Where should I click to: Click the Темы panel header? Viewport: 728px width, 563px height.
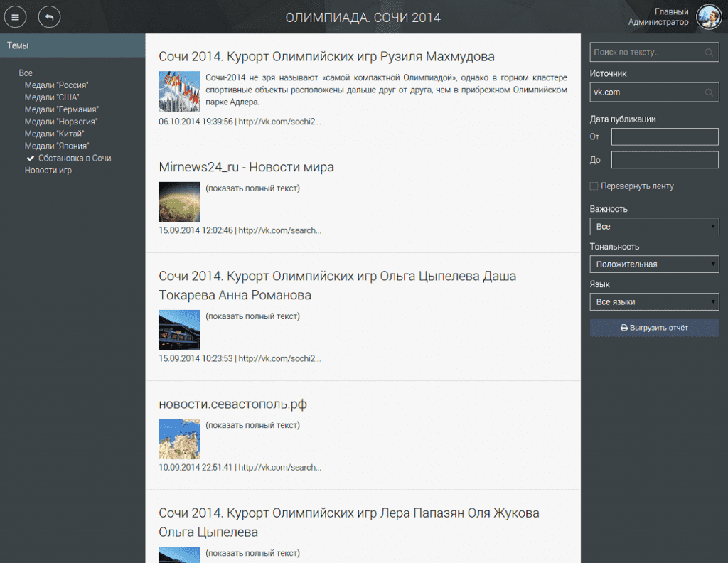73,45
